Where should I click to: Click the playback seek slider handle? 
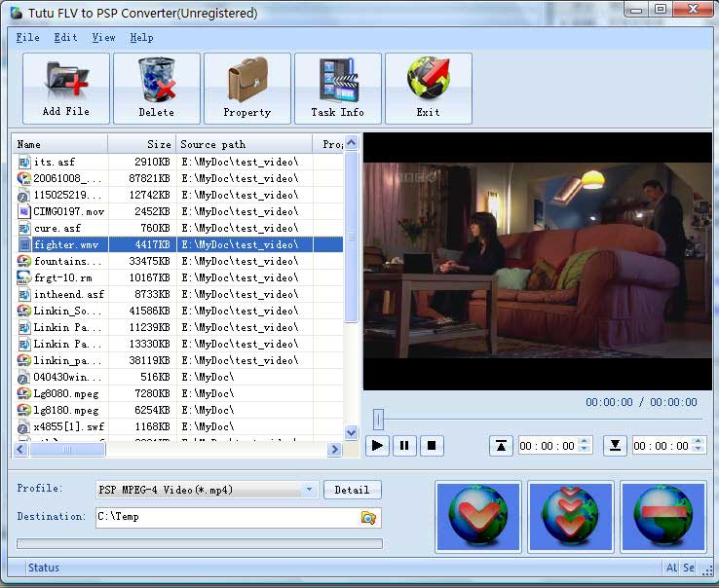tap(378, 419)
